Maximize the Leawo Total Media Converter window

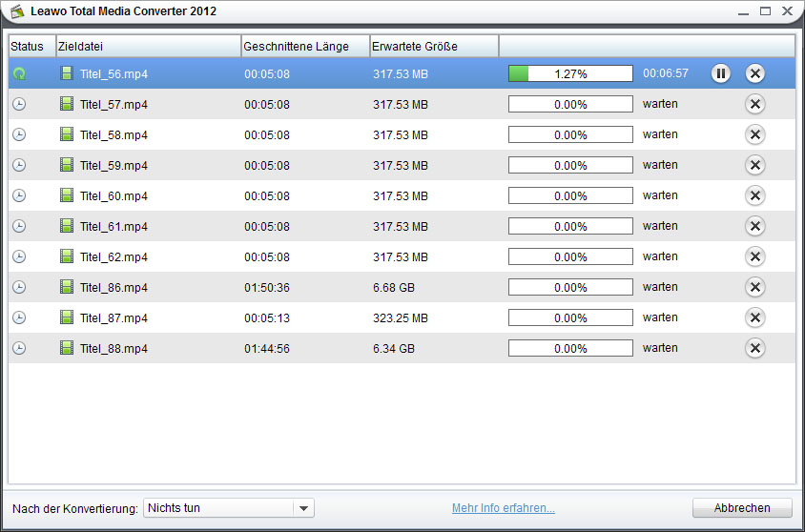[x=766, y=11]
